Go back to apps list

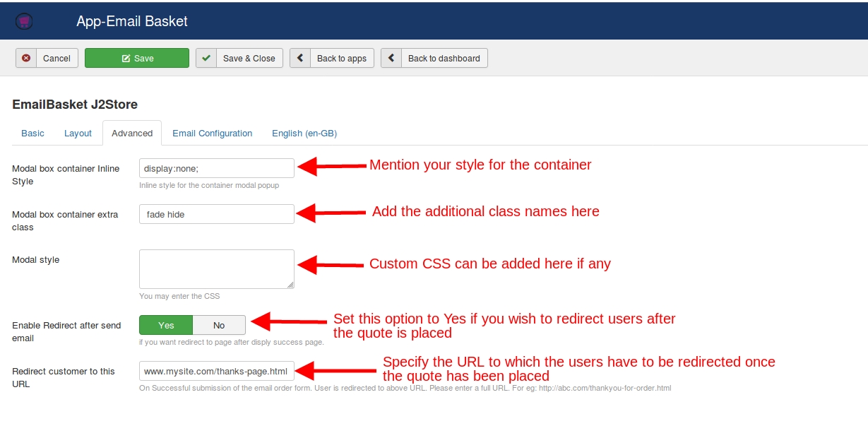click(341, 59)
